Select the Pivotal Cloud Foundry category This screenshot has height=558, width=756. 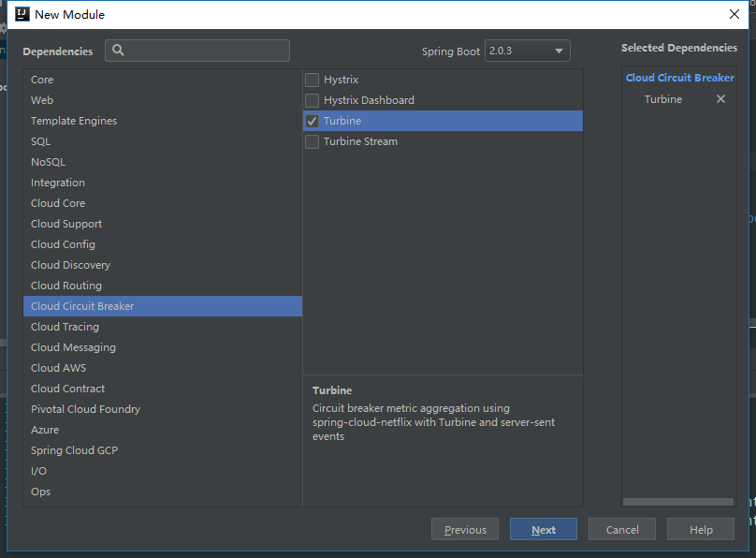pyautogui.click(x=163, y=409)
